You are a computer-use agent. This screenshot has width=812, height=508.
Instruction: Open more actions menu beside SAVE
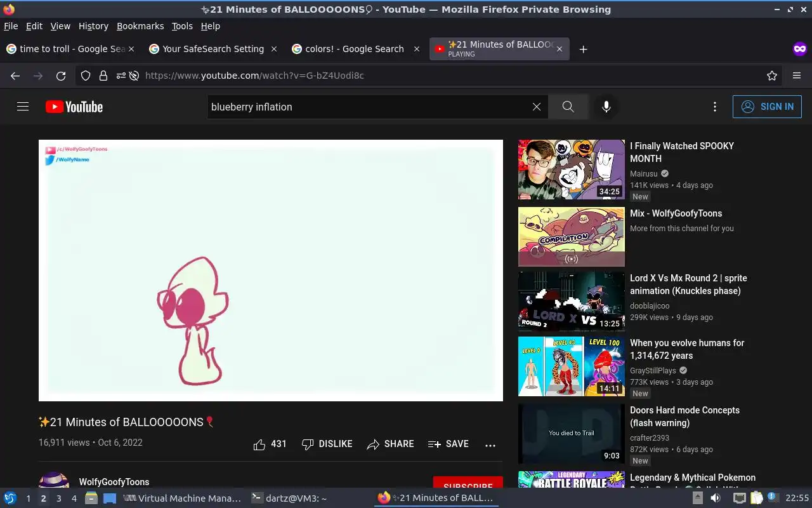point(490,445)
